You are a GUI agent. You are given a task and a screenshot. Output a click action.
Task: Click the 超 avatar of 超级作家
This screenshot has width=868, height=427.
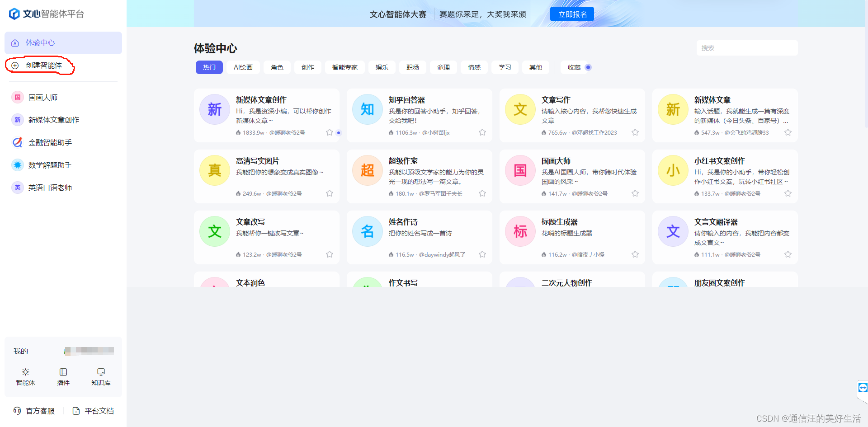368,170
